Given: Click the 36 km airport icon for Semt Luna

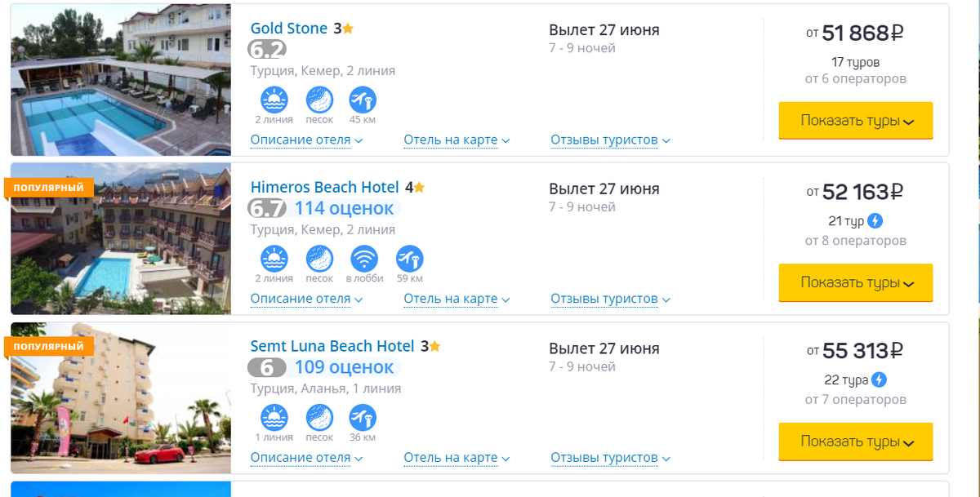Looking at the screenshot, I should [x=362, y=418].
